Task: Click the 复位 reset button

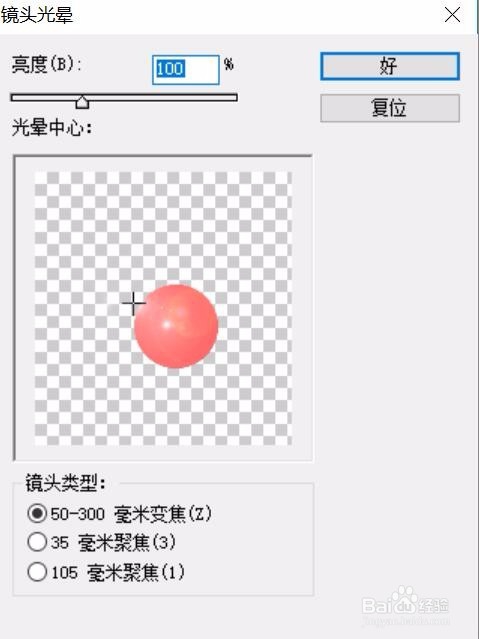Action: pyautogui.click(x=390, y=108)
